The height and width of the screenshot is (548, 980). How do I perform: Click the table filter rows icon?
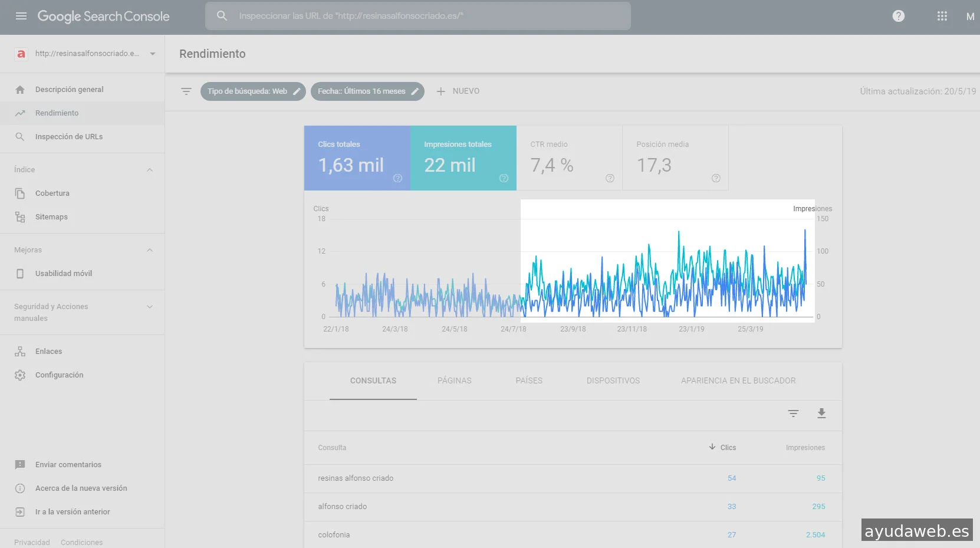pos(793,414)
